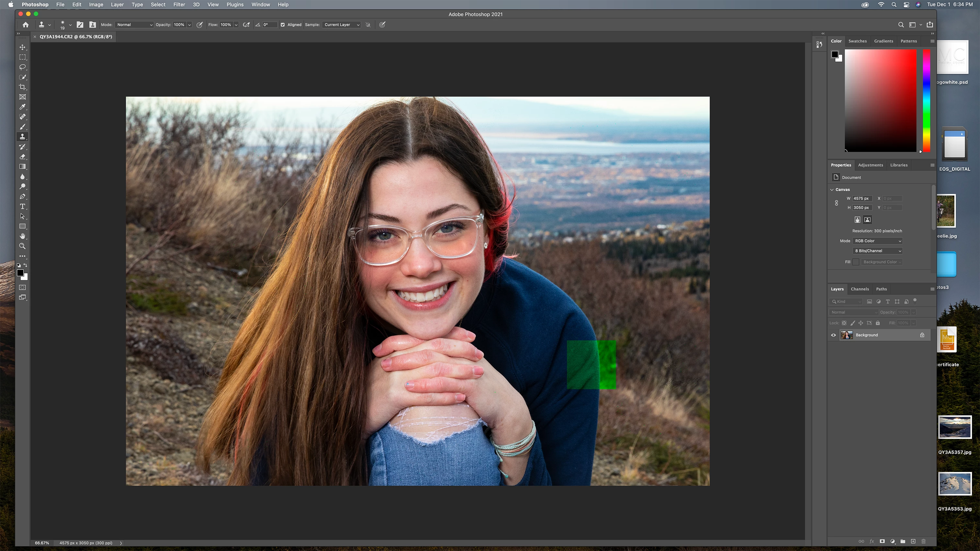980x551 pixels.
Task: Select the Zoom tool in toolbar
Action: [22, 247]
